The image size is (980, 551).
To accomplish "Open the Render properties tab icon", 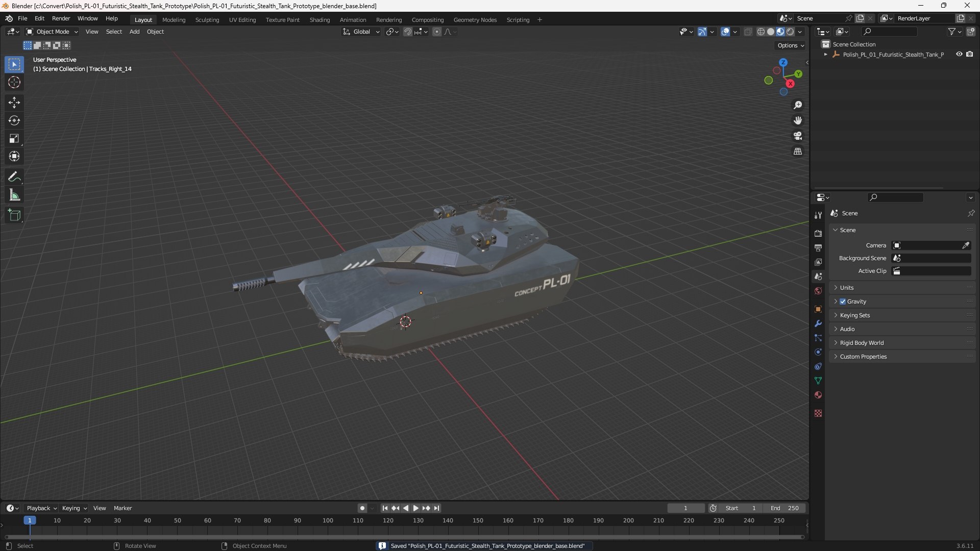I will (x=818, y=233).
